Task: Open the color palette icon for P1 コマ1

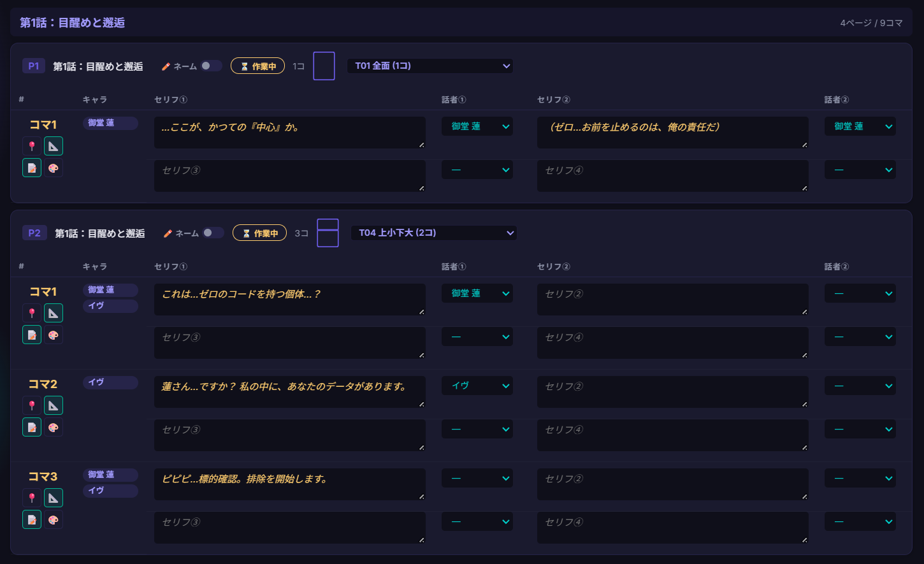Action: click(x=54, y=168)
